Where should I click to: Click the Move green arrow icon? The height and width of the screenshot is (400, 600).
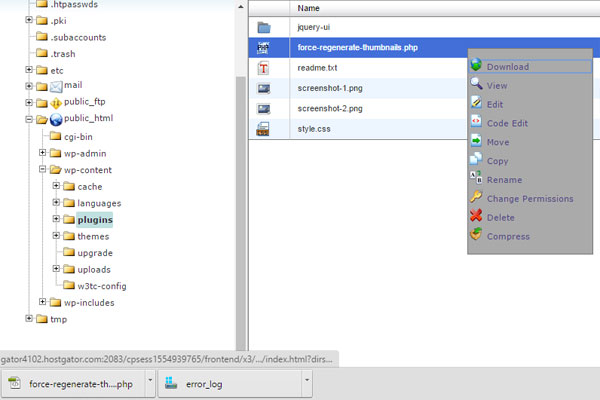(x=476, y=140)
